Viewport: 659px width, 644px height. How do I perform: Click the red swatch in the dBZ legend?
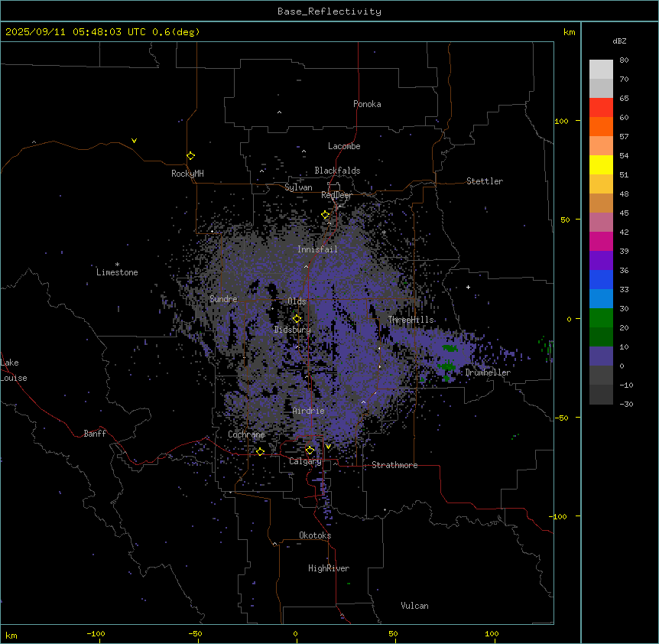pyautogui.click(x=601, y=108)
